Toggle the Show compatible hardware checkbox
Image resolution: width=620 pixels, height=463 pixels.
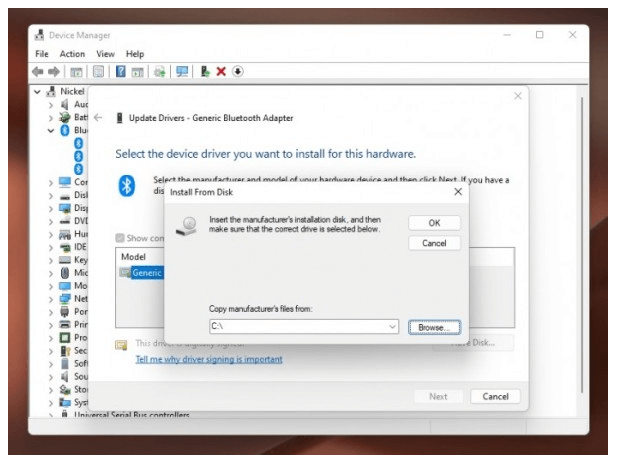coord(120,238)
